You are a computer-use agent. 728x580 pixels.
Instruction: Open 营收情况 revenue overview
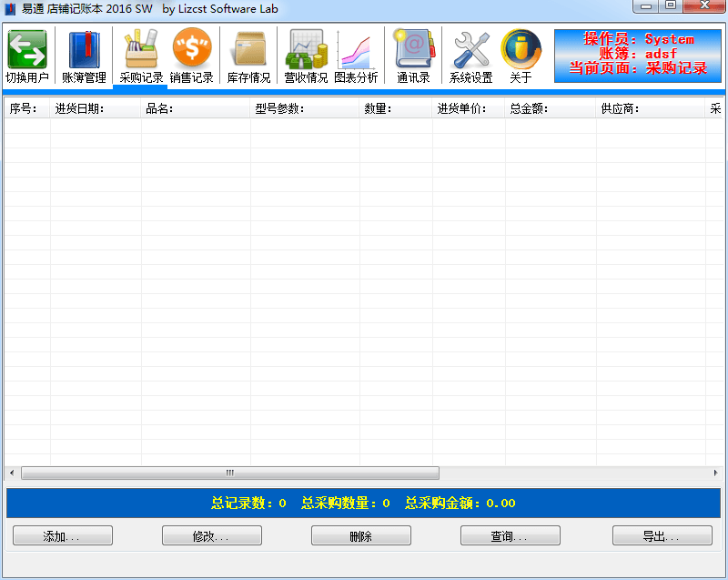[x=306, y=56]
